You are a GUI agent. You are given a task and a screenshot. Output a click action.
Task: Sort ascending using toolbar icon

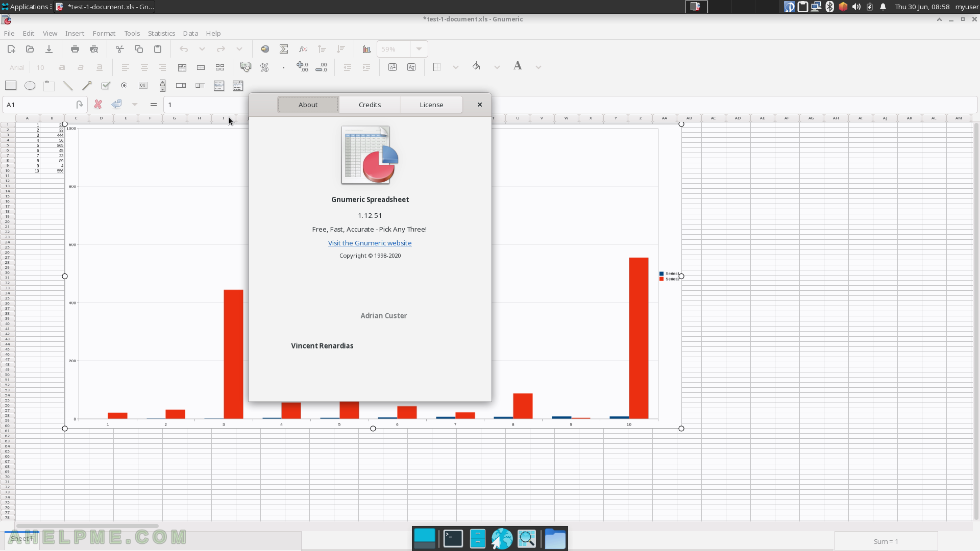[x=322, y=49]
